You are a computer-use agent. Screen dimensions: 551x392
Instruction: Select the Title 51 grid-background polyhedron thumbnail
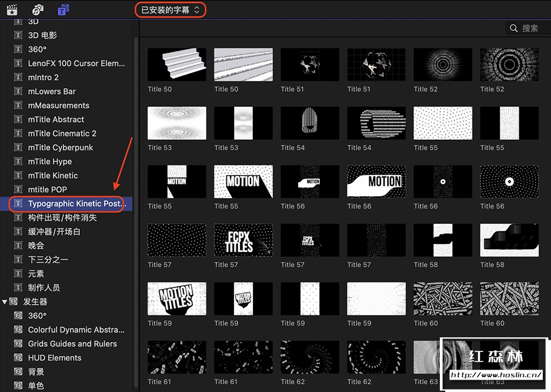[x=376, y=65]
